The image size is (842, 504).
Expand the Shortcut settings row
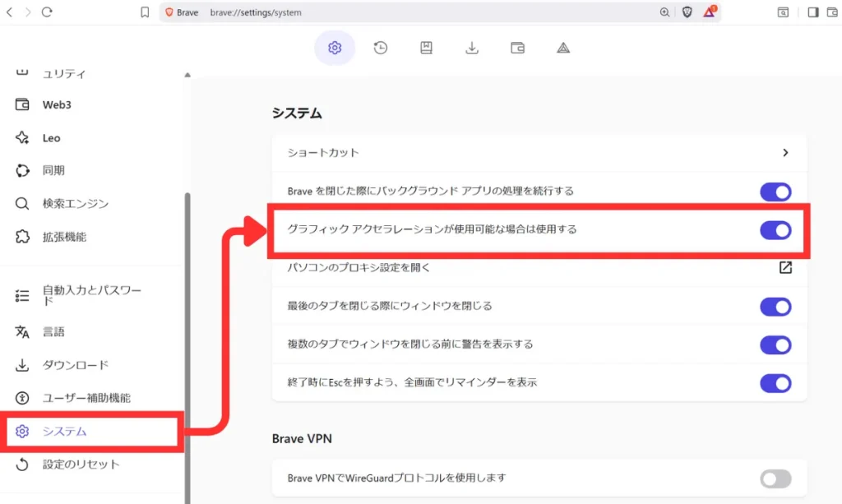pyautogui.click(x=784, y=153)
